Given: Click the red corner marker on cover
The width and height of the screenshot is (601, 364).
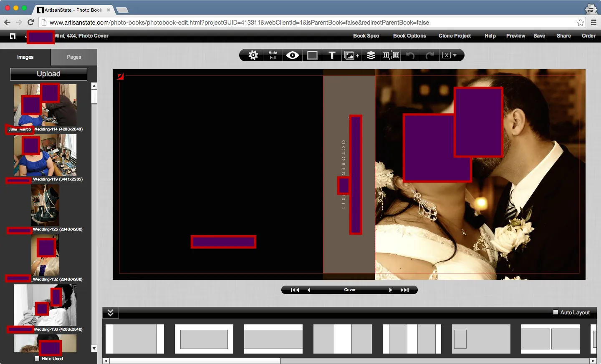Looking at the screenshot, I should pyautogui.click(x=120, y=76).
